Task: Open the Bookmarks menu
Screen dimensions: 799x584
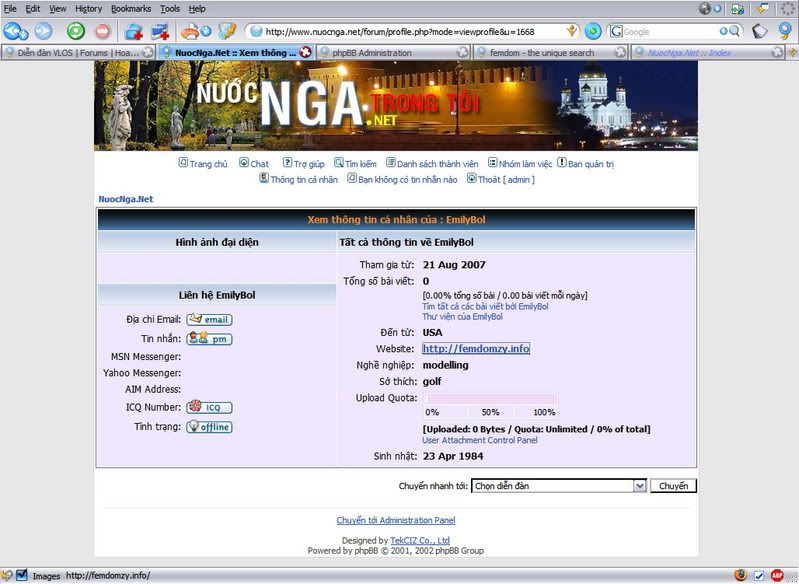Action: 131,8
